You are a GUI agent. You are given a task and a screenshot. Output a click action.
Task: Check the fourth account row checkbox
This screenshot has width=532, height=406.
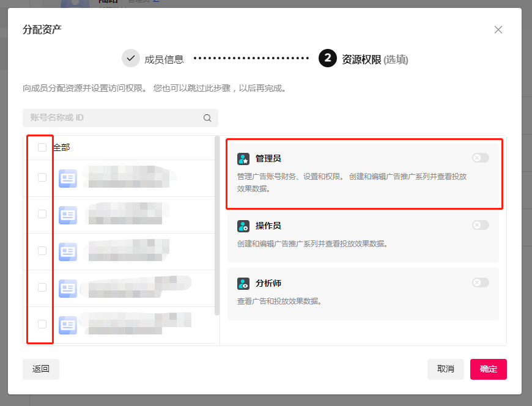[x=42, y=287]
